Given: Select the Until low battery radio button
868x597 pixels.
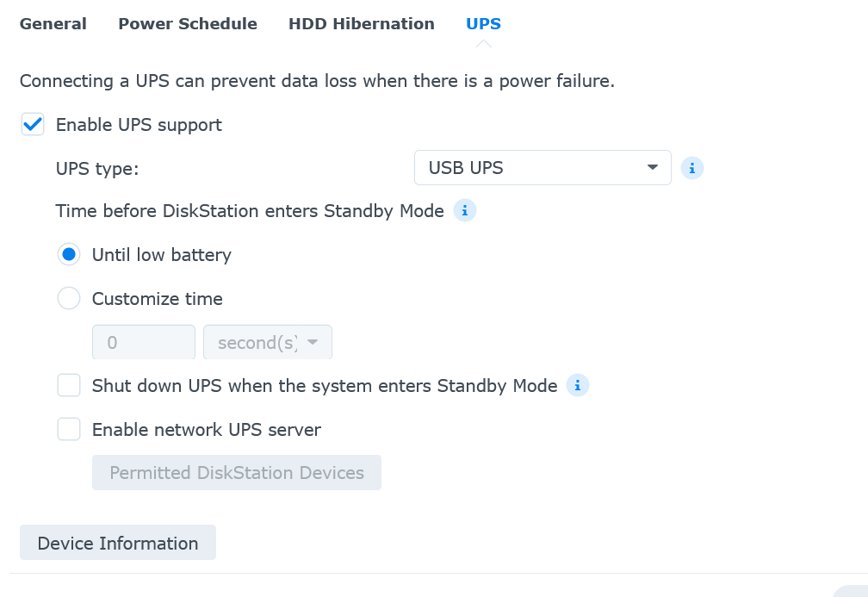Looking at the screenshot, I should point(69,254).
